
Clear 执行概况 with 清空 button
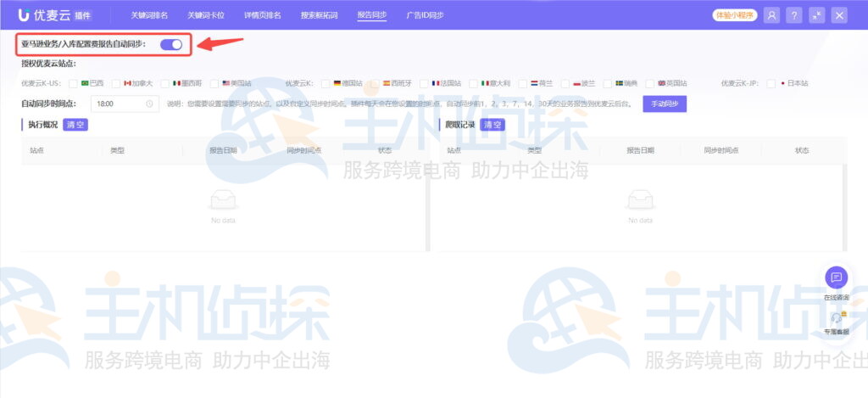(x=75, y=125)
